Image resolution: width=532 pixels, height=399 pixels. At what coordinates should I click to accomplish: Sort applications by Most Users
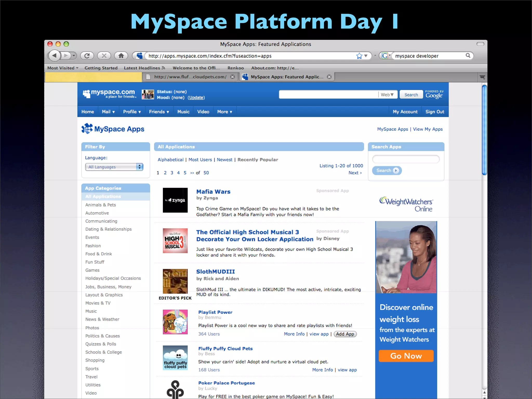[x=200, y=160]
